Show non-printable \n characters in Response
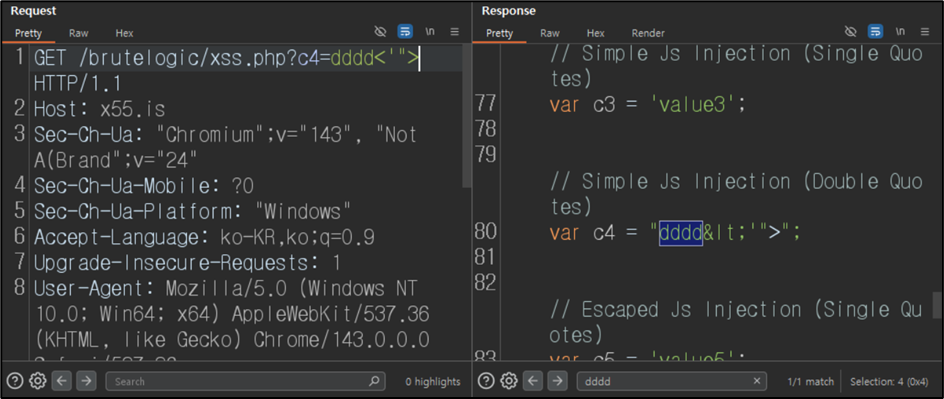This screenshot has height=399, width=944. (x=900, y=31)
